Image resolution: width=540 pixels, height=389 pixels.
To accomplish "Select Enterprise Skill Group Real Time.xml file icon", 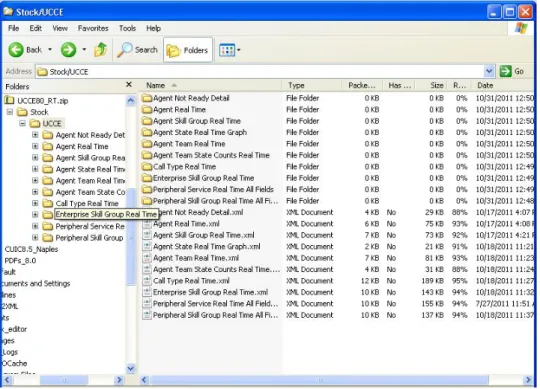I will coord(147,292).
